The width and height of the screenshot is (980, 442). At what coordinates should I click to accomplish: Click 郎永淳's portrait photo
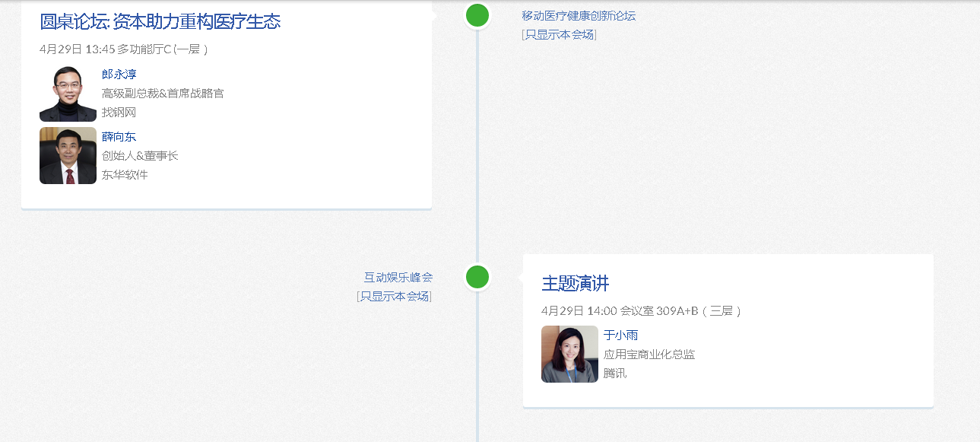click(x=68, y=94)
